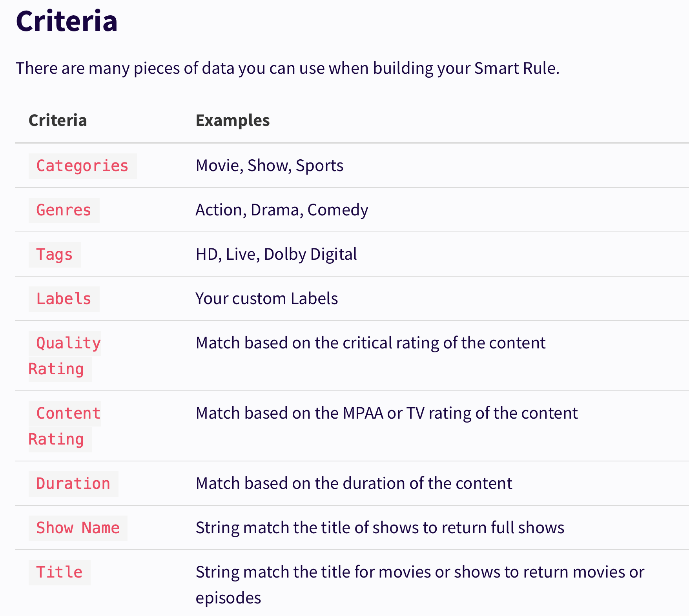Click the Criteria column header in table
Image resolution: width=689 pixels, height=616 pixels.
pos(58,120)
